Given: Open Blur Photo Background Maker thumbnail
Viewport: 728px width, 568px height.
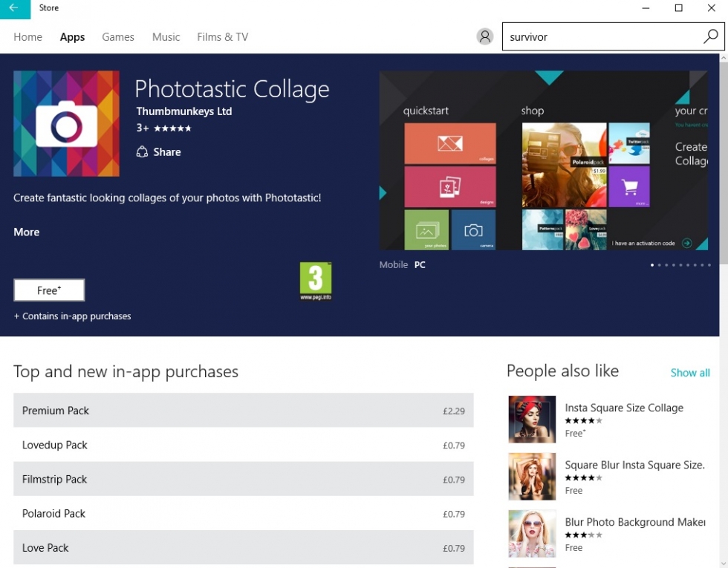Looking at the screenshot, I should [532, 534].
